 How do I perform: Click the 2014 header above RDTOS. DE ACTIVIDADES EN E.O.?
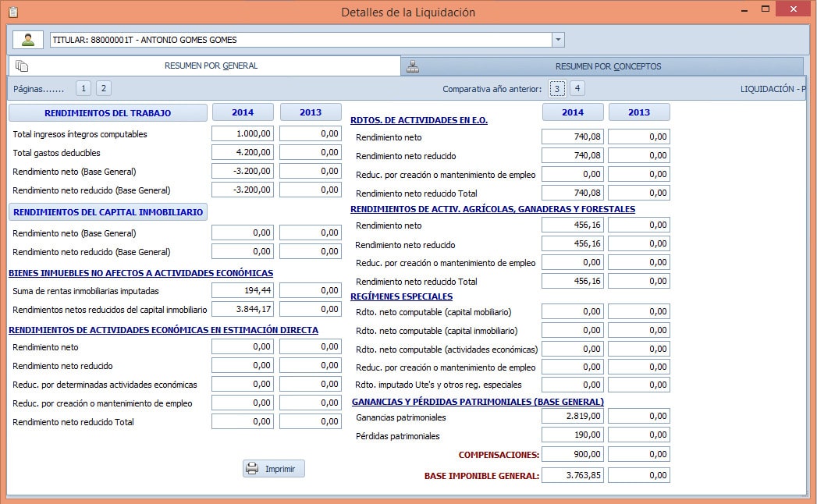pos(573,112)
